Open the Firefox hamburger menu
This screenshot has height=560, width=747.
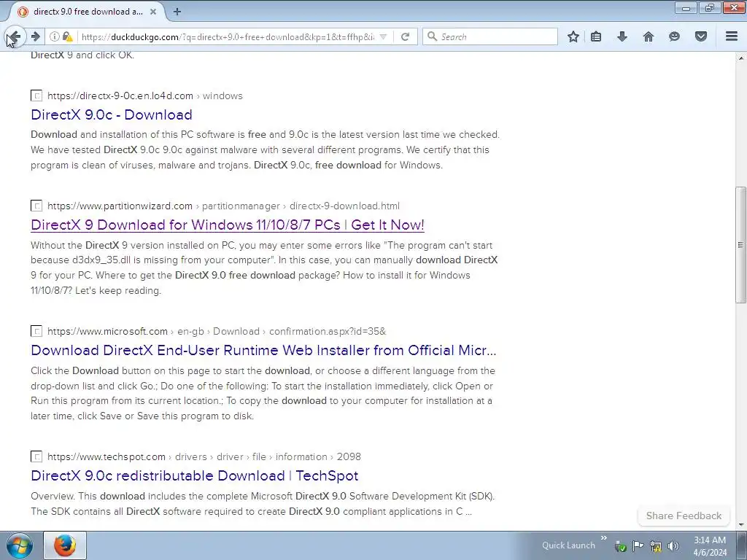732,36
